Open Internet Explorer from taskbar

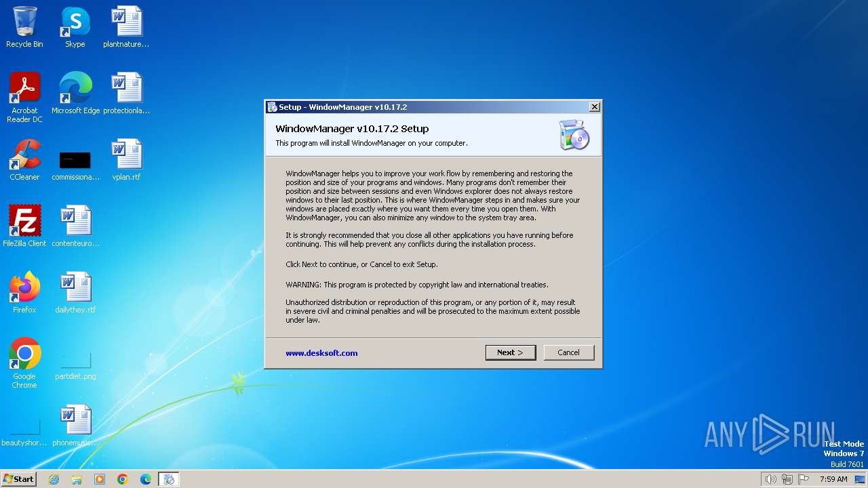pyautogui.click(x=54, y=479)
